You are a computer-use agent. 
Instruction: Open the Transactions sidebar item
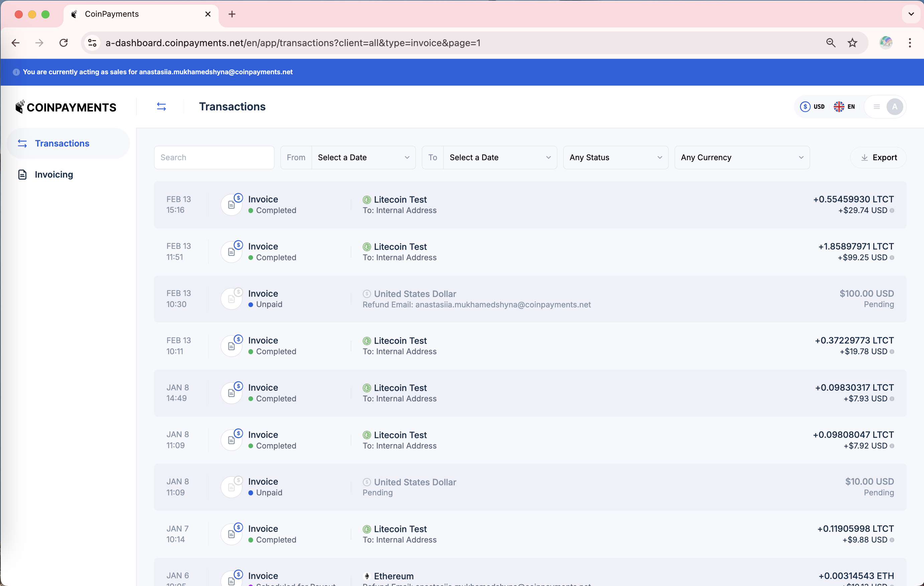pos(68,143)
